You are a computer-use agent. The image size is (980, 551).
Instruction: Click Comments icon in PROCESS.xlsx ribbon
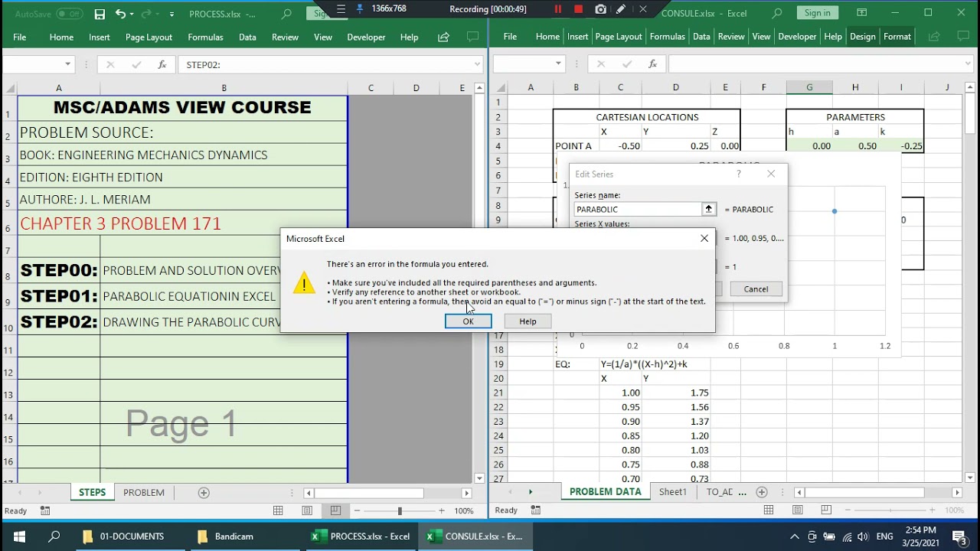click(x=472, y=37)
